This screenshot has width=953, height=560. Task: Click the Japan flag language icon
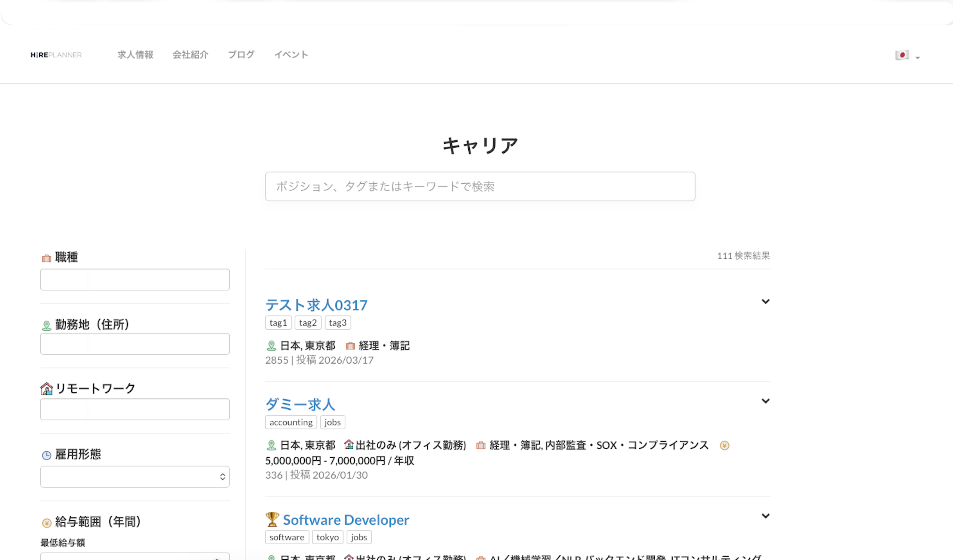tap(902, 55)
